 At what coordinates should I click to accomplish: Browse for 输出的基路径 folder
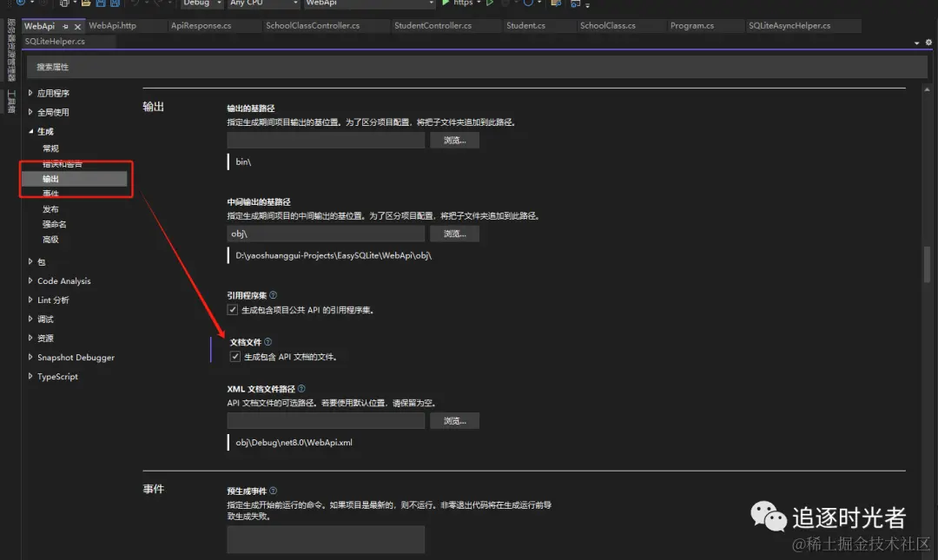[454, 140]
